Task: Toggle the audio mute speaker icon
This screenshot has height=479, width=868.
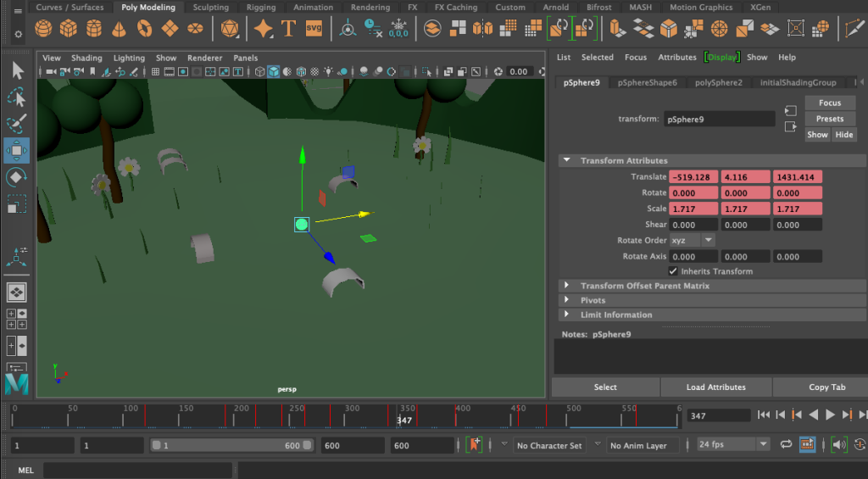Action: [x=839, y=444]
